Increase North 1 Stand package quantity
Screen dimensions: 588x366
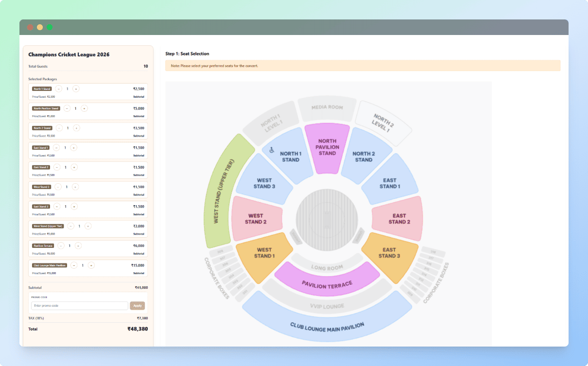coord(76,89)
